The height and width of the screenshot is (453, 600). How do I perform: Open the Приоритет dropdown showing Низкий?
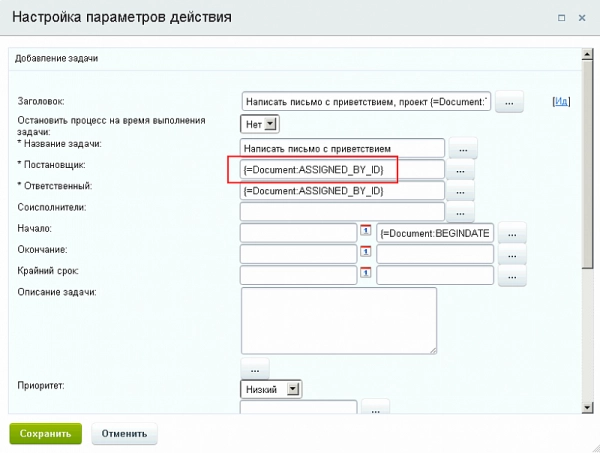point(271,388)
